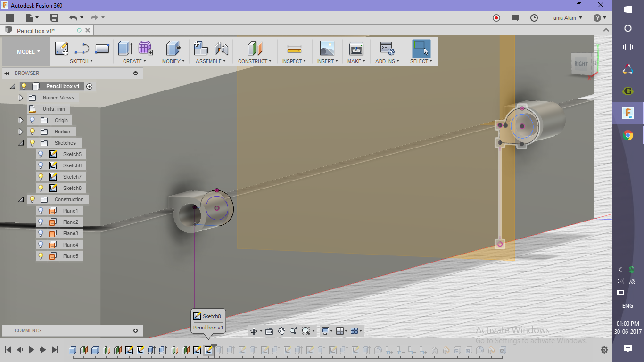Image resolution: width=644 pixels, height=362 pixels.
Task: Jump to timeline beginning
Action: click(x=8, y=350)
